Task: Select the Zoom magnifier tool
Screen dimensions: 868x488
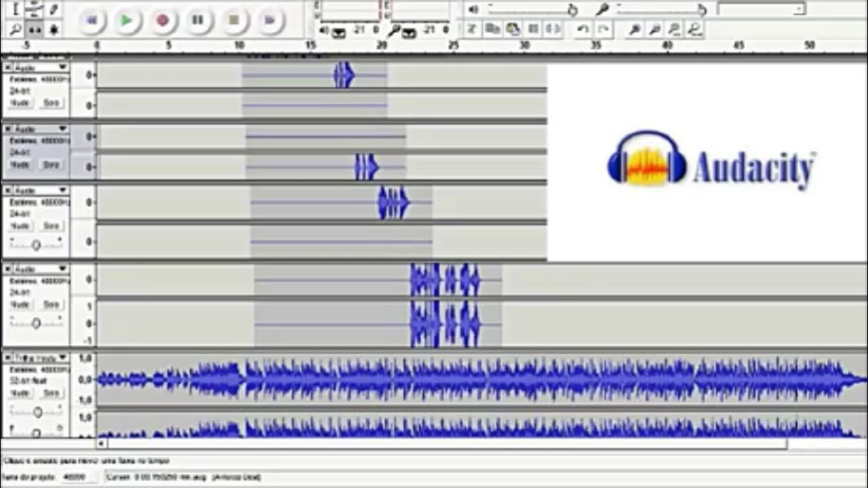Action: pyautogui.click(x=16, y=28)
